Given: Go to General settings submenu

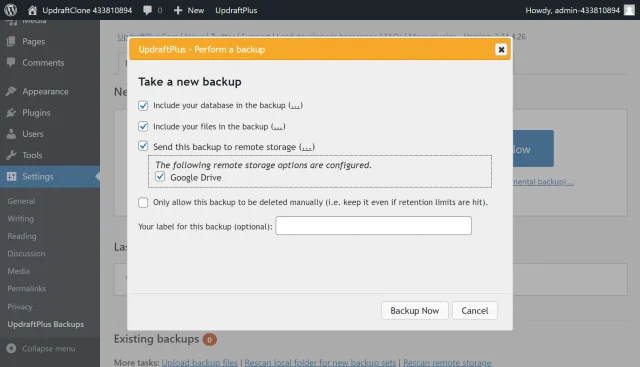Looking at the screenshot, I should 21,201.
